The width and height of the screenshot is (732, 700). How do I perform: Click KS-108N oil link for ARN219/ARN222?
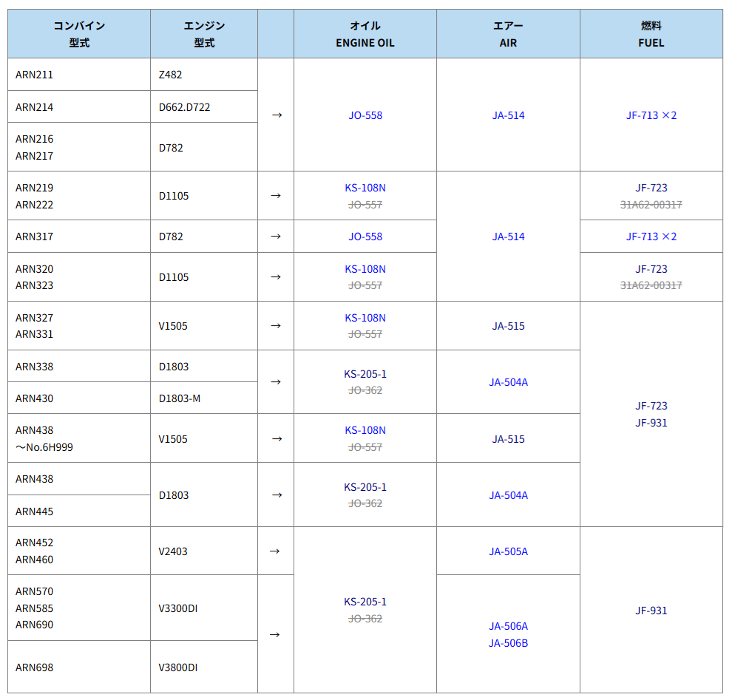pos(365,188)
